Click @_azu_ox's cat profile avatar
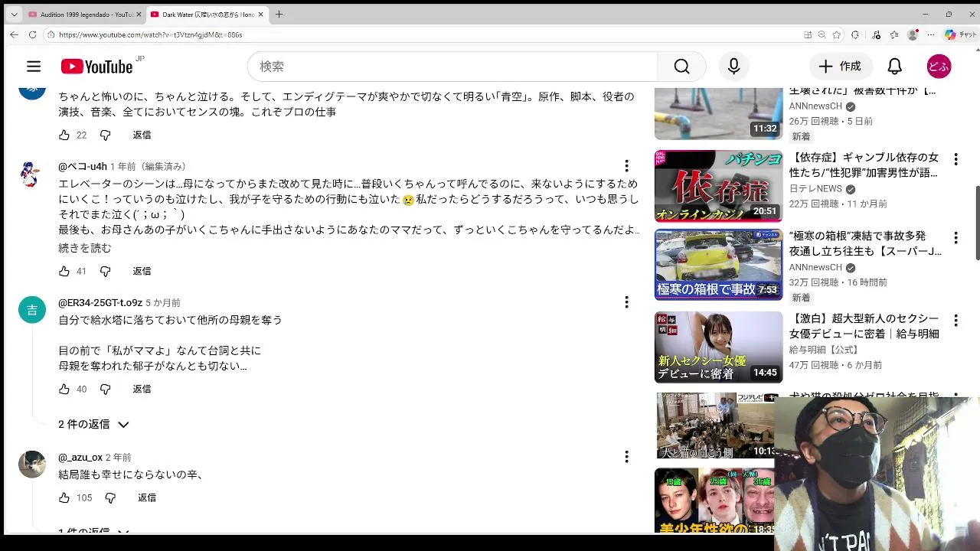This screenshot has width=980, height=551. pyautogui.click(x=31, y=465)
